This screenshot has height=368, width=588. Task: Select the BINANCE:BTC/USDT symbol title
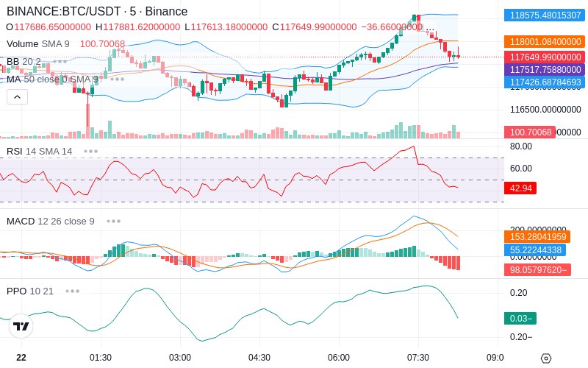point(64,12)
